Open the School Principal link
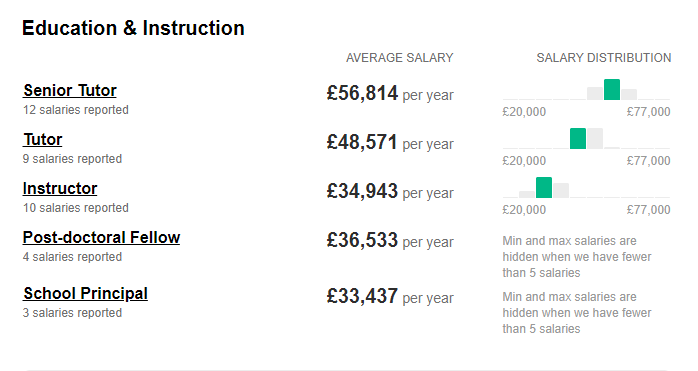This screenshot has width=698, height=371. click(x=85, y=294)
